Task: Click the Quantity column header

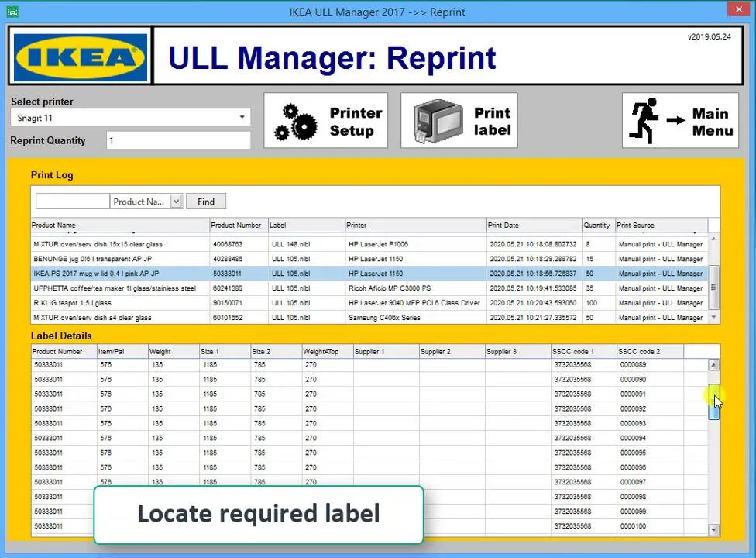Action: pos(599,226)
